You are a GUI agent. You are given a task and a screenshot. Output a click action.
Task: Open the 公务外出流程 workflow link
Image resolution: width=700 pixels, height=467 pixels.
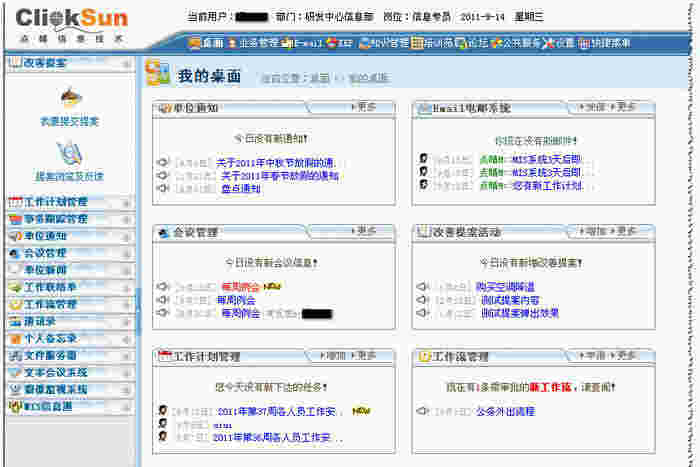[505, 411]
